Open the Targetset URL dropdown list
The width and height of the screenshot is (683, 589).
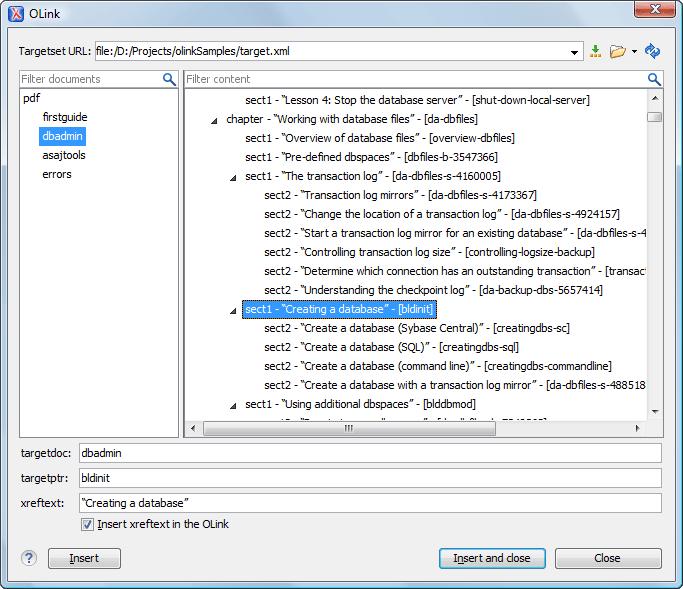point(575,51)
